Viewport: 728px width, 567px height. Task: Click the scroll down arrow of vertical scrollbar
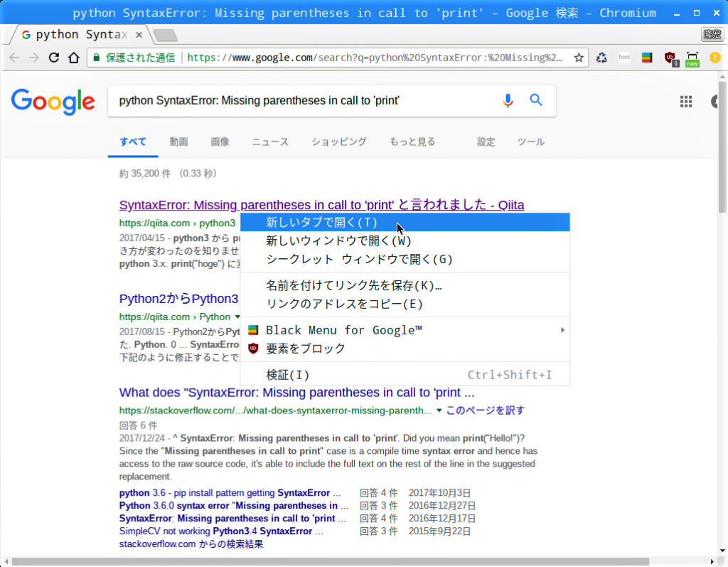[722, 551]
